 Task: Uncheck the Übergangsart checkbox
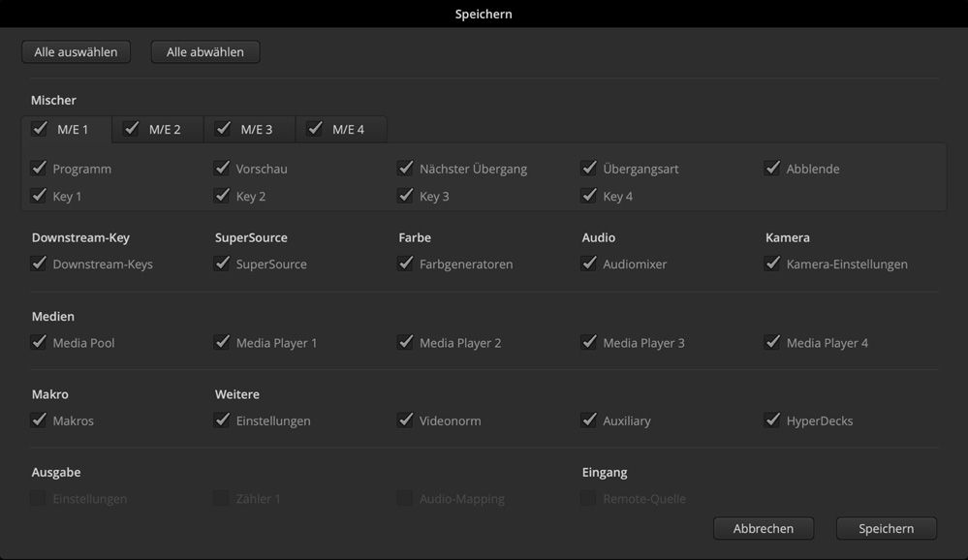(588, 168)
